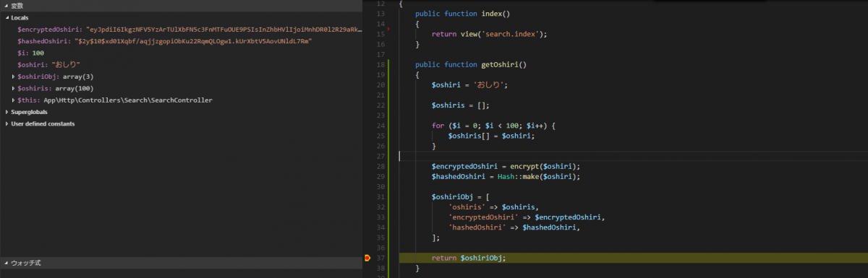This screenshot has height=278, width=868.
Task: Click 'oshiris' => $oshiris array entry
Action: [x=493, y=207]
